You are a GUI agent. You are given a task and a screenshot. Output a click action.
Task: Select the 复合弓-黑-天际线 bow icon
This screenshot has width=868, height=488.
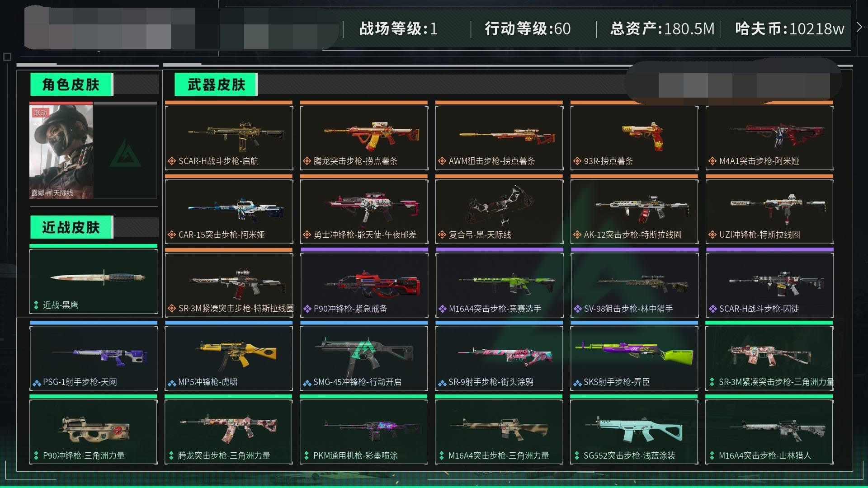point(500,204)
